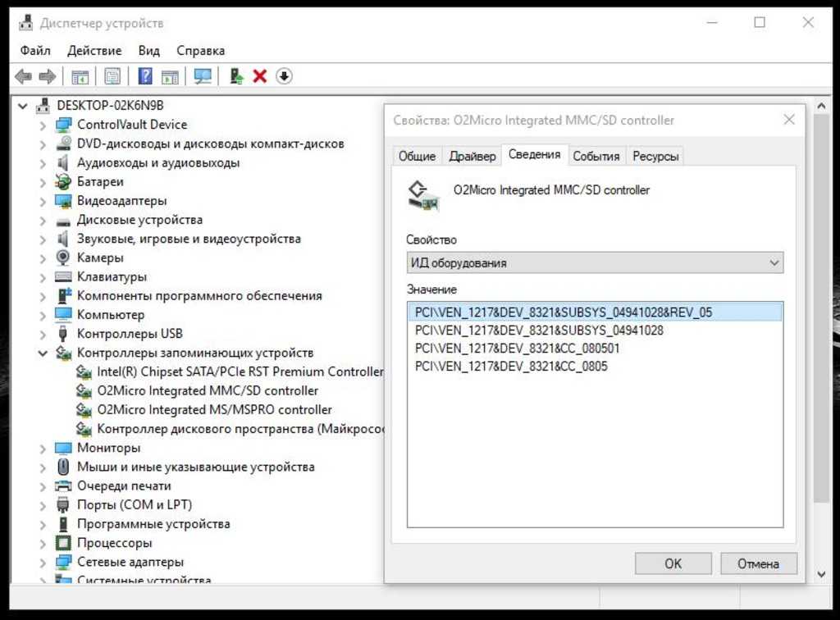Click the Мыши mouse icon
This screenshot has width=840, height=620.
pyautogui.click(x=63, y=467)
